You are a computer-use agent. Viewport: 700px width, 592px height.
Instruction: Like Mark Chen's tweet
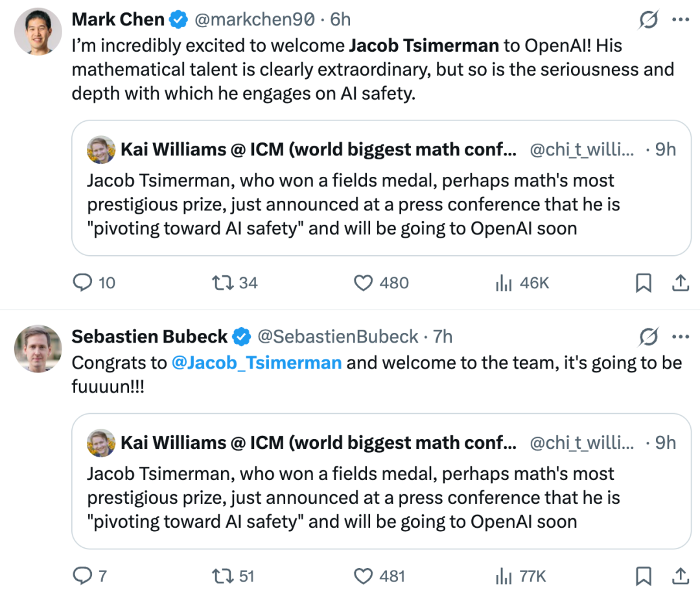(381, 283)
